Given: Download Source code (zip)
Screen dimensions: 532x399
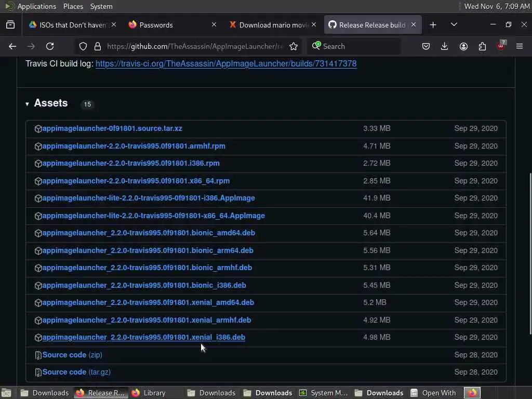Looking at the screenshot, I should [72, 355].
